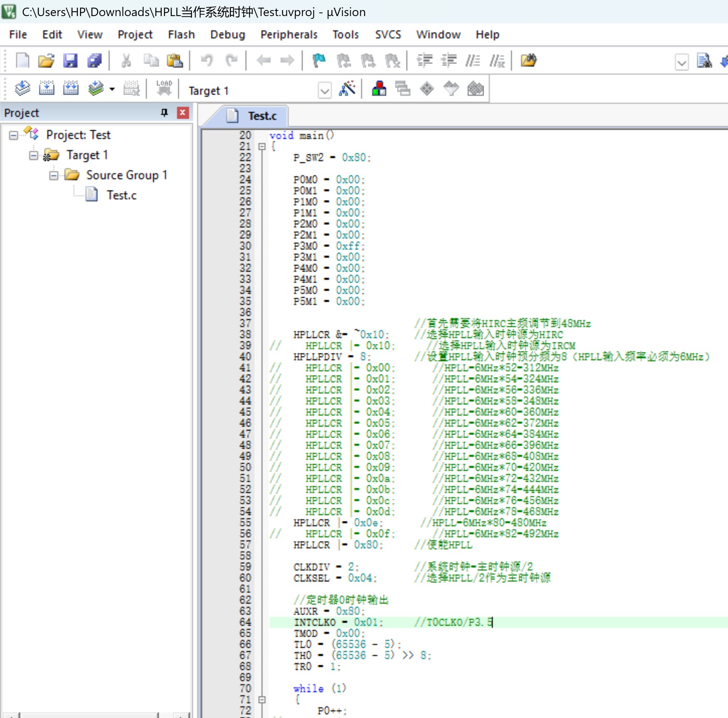
Task: Open the Peripherals menu
Action: [x=289, y=35]
